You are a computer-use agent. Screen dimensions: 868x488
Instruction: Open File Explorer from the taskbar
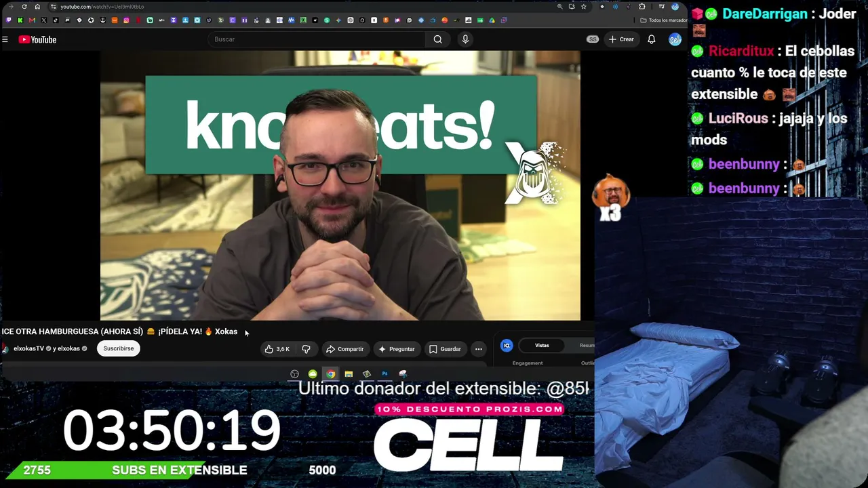point(349,374)
